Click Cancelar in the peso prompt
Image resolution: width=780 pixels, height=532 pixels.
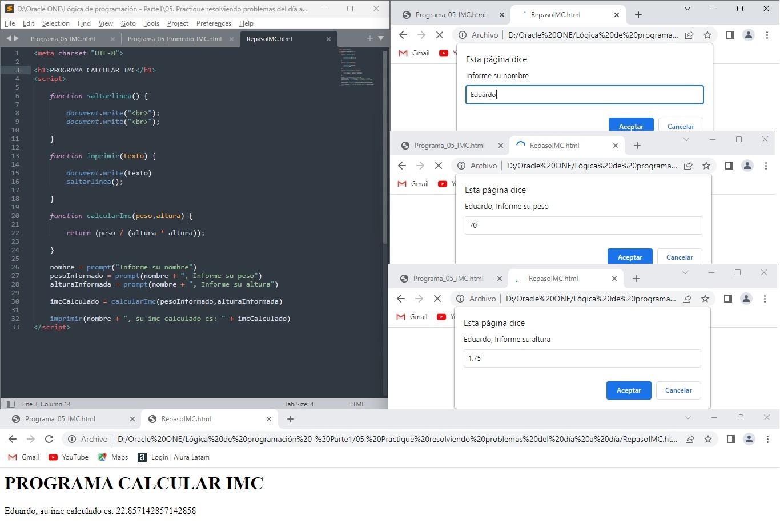[680, 256]
